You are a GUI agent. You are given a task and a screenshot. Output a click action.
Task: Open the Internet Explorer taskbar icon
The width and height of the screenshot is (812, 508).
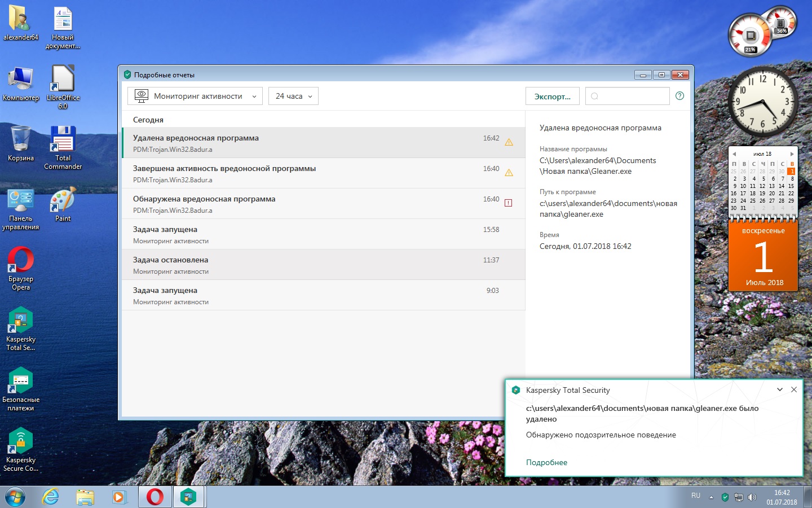(x=51, y=497)
